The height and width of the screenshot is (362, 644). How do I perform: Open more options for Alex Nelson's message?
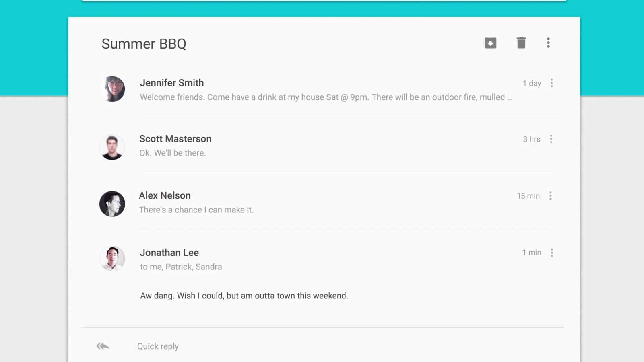[551, 196]
